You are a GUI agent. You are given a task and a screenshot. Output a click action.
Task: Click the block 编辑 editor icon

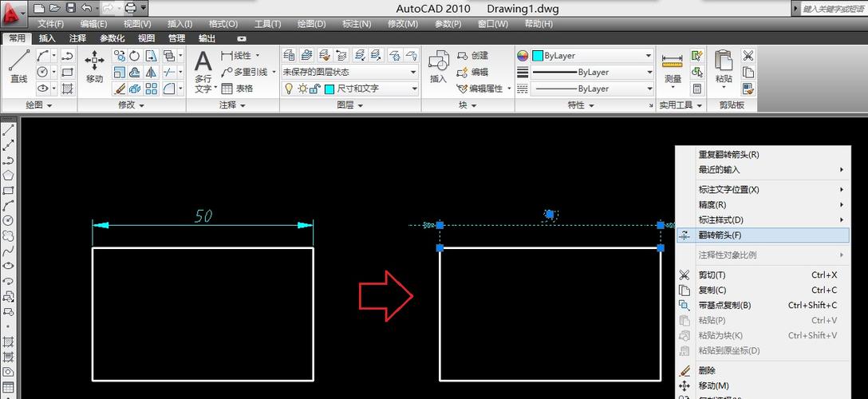[473, 73]
